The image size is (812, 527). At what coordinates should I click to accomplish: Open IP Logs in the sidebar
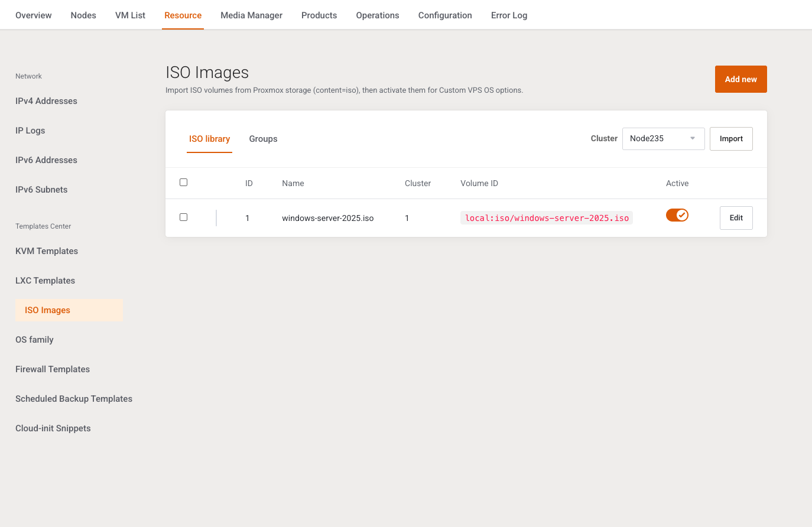pos(30,131)
